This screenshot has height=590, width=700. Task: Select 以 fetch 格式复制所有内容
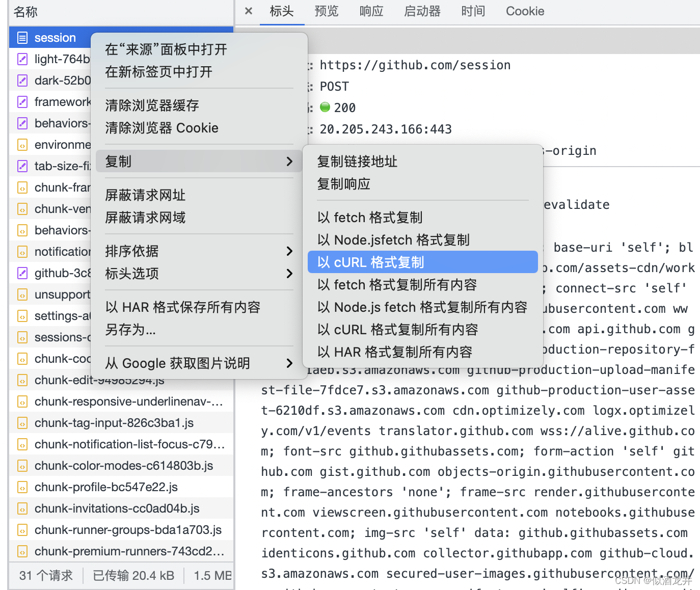pos(423,285)
